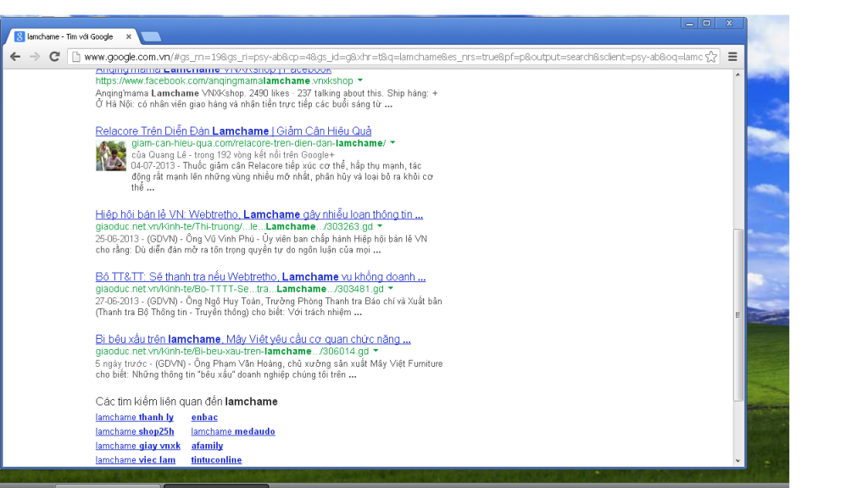Bookmark this page with the star icon
The height and width of the screenshot is (488, 868).
click(711, 57)
